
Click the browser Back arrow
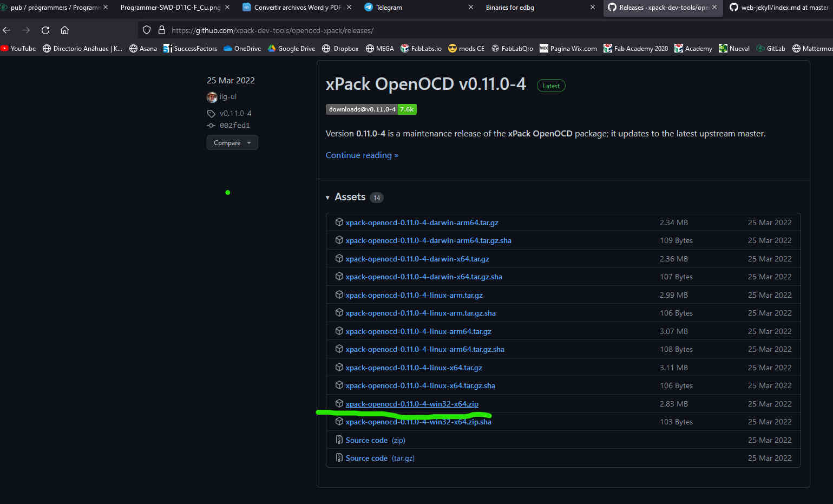pos(7,30)
